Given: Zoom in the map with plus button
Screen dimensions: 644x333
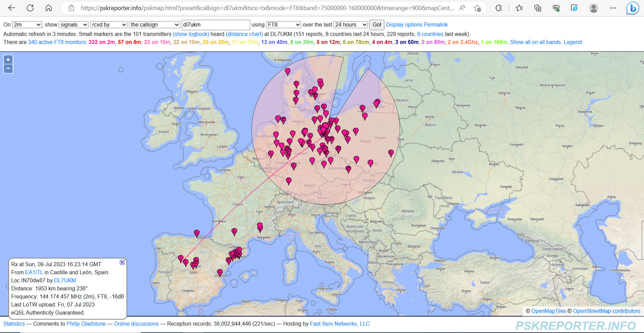Looking at the screenshot, I should pos(8,60).
